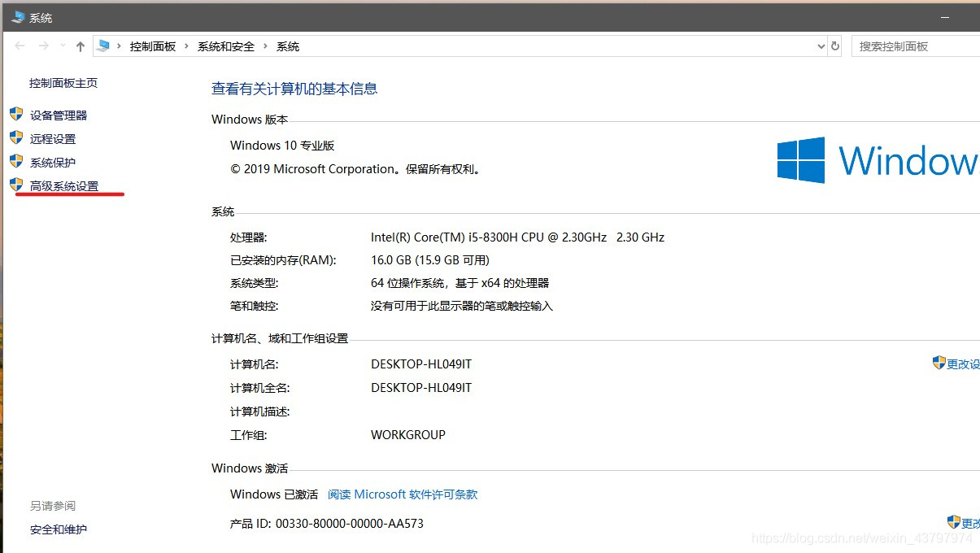This screenshot has height=553, width=980.
Task: Click 更改设置 link beside computer name
Action: (963, 364)
